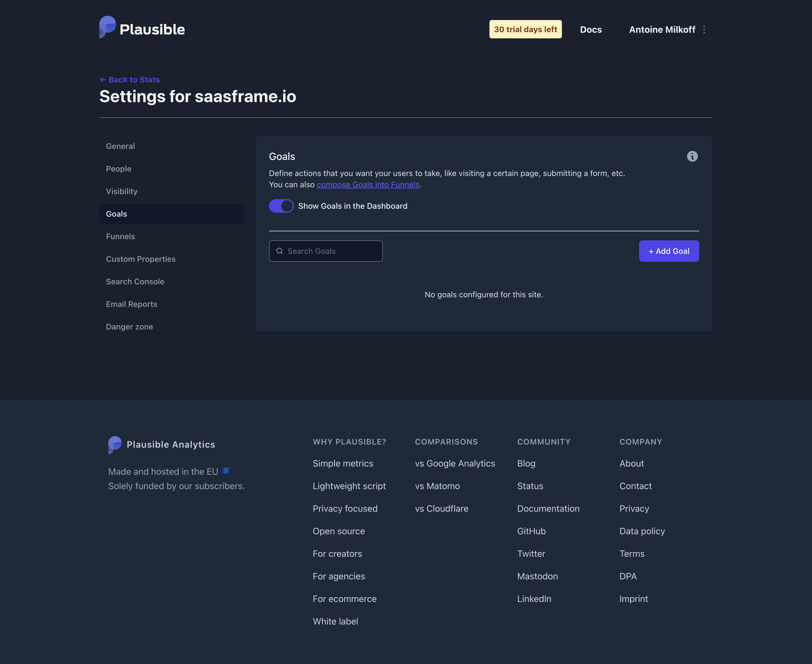Open vs Google Analytics comparison link

pos(455,463)
